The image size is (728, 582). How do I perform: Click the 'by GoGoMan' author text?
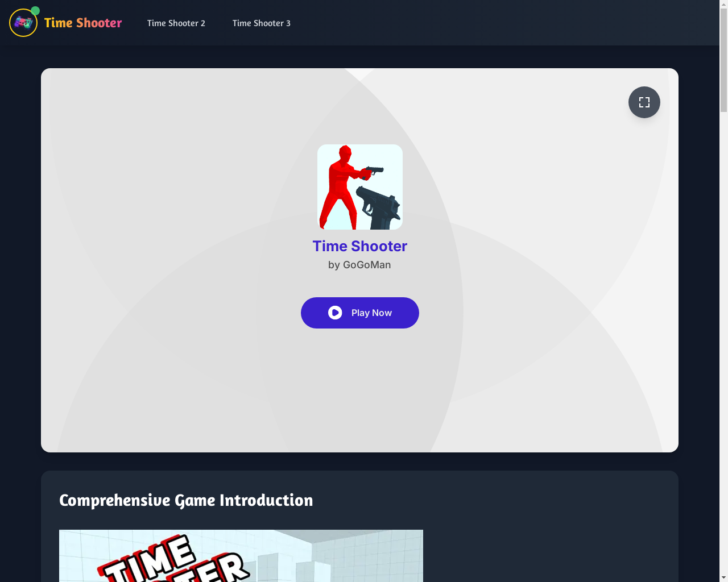click(359, 265)
